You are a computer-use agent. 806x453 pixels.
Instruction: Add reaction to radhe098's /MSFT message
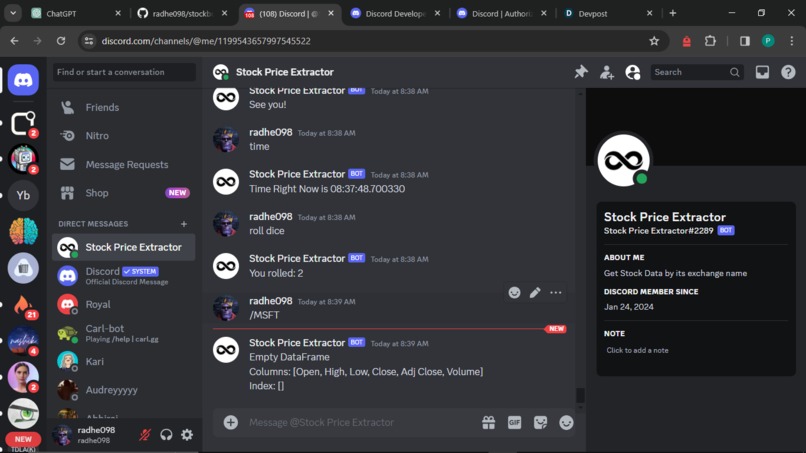514,293
